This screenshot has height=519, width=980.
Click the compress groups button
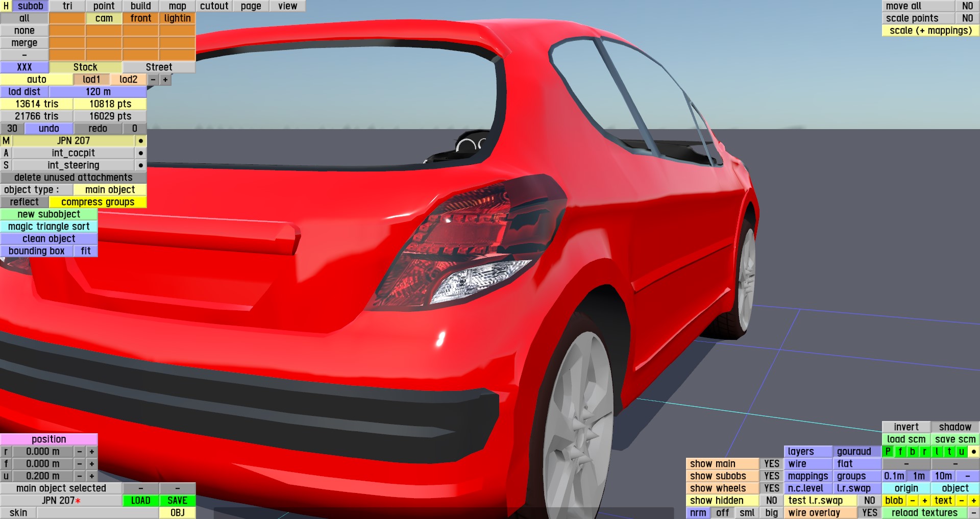(x=98, y=202)
